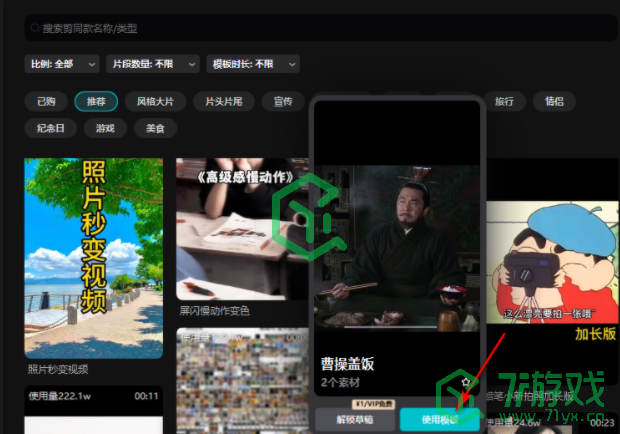This screenshot has height=434, width=620.
Task: Switch to the 旅行 category
Action: click(504, 101)
